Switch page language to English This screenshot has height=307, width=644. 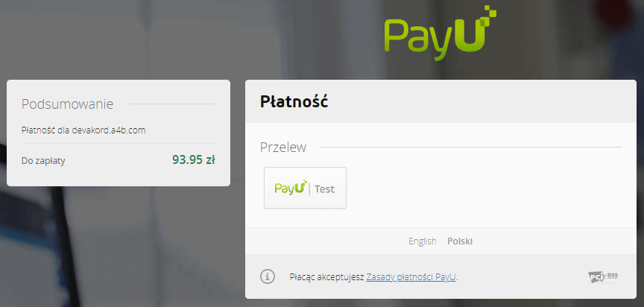point(422,241)
